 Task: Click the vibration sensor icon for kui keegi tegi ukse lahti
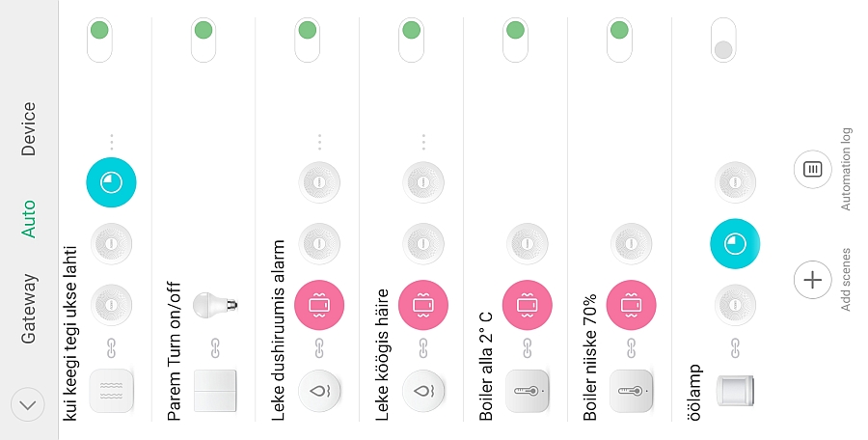click(111, 391)
